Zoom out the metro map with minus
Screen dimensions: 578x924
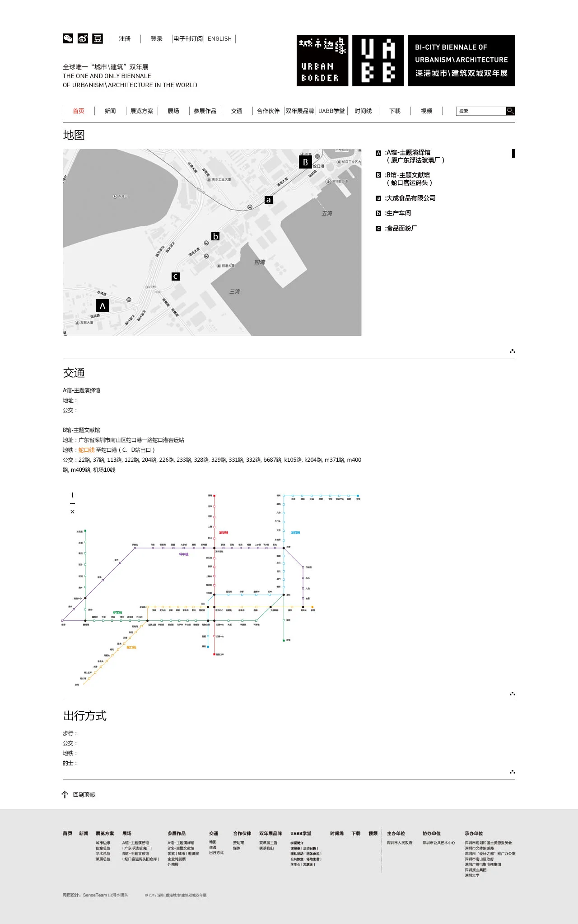tap(72, 503)
